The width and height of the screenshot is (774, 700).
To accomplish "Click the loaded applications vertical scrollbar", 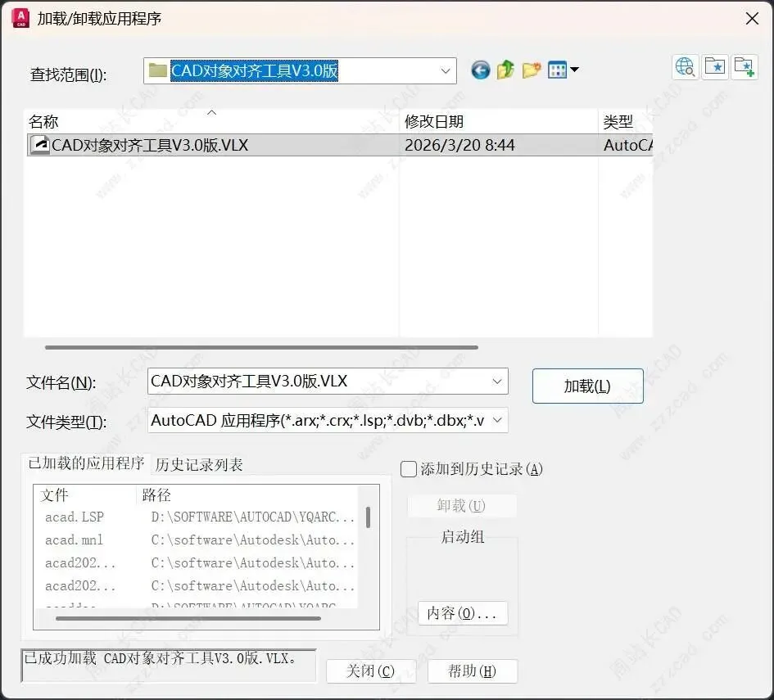I will (369, 517).
